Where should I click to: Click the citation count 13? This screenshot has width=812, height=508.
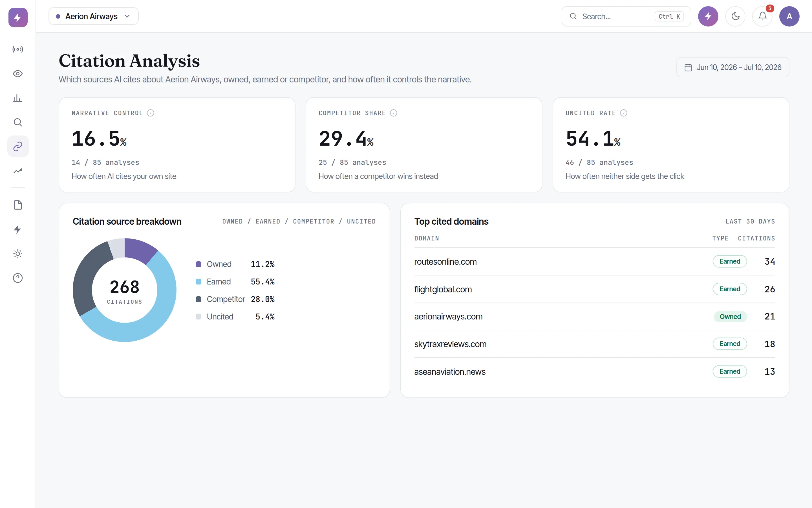pyautogui.click(x=770, y=371)
